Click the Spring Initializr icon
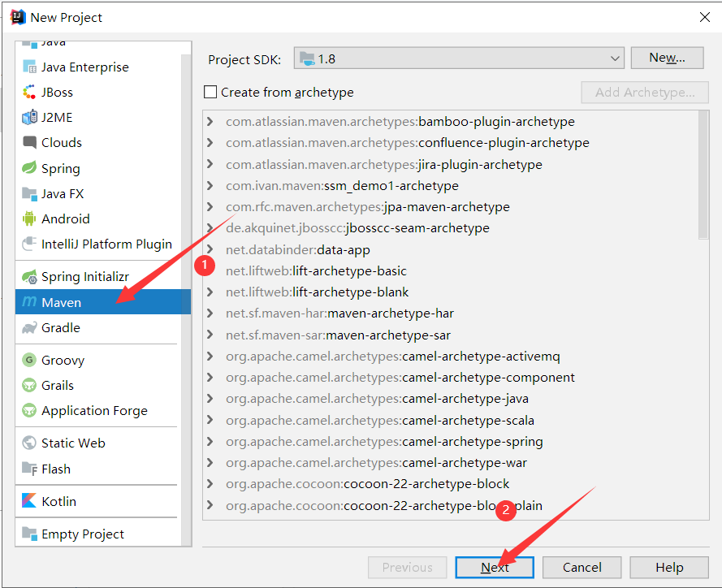Screen dimensions: 722x588 point(29,277)
